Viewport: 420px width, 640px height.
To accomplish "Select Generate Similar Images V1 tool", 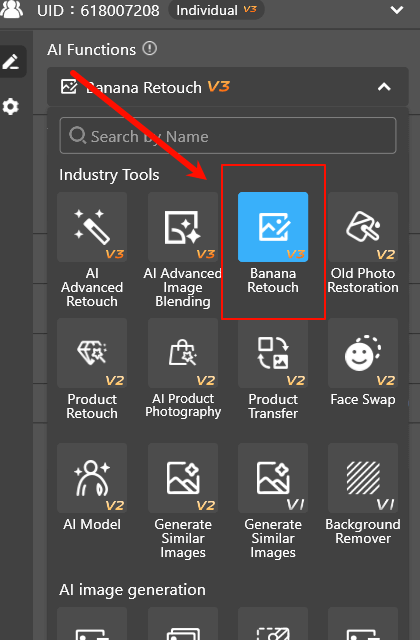I will [273, 478].
